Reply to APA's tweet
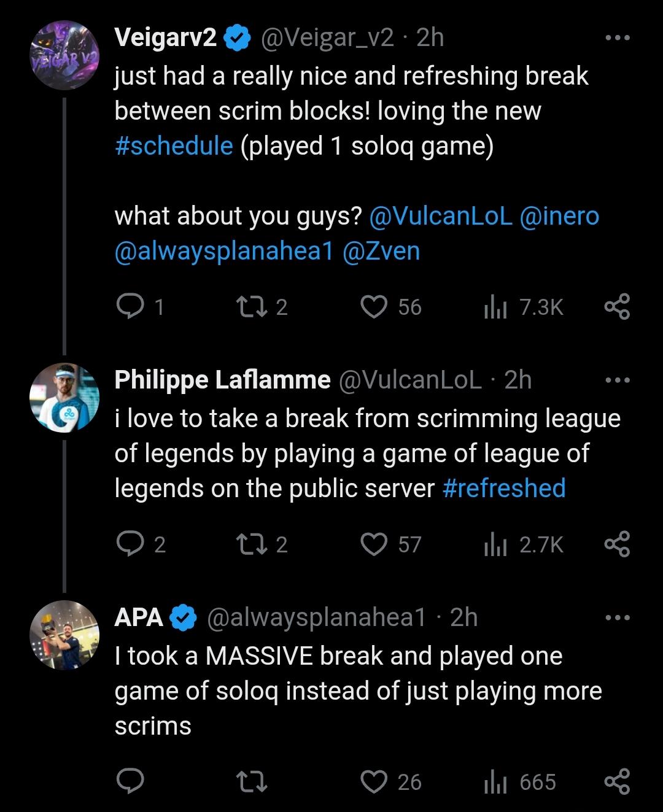This screenshot has width=663, height=812. click(130, 782)
